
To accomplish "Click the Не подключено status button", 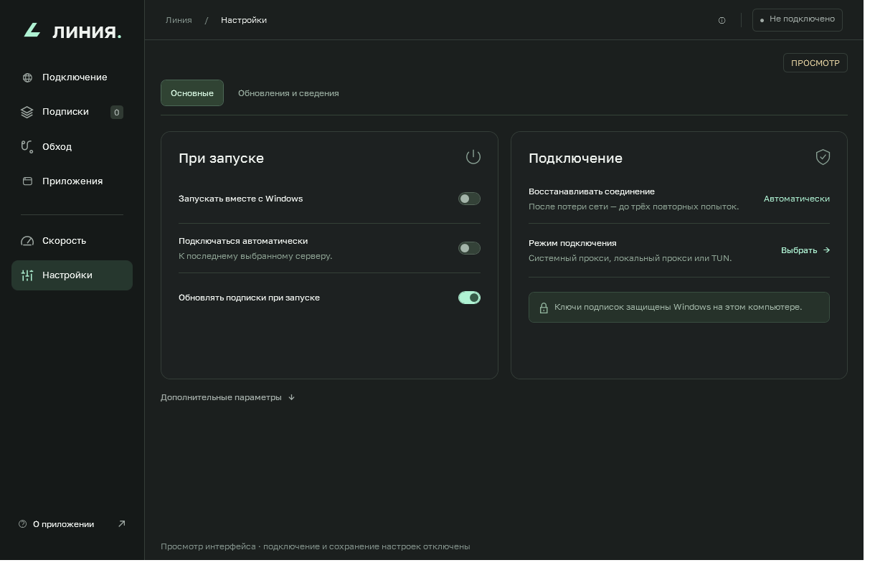I will (x=797, y=19).
